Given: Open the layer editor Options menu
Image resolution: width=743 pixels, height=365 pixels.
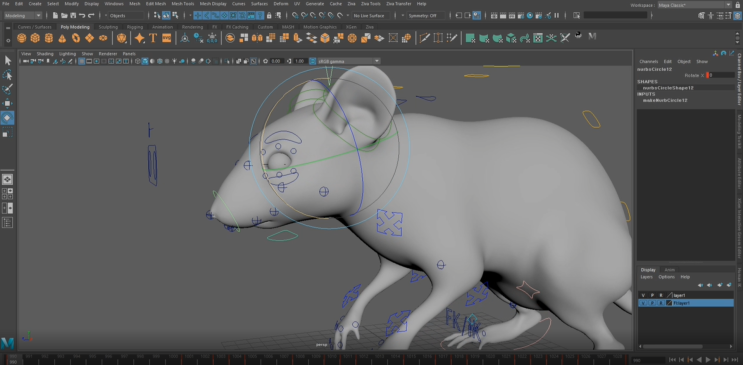Looking at the screenshot, I should pos(666,277).
